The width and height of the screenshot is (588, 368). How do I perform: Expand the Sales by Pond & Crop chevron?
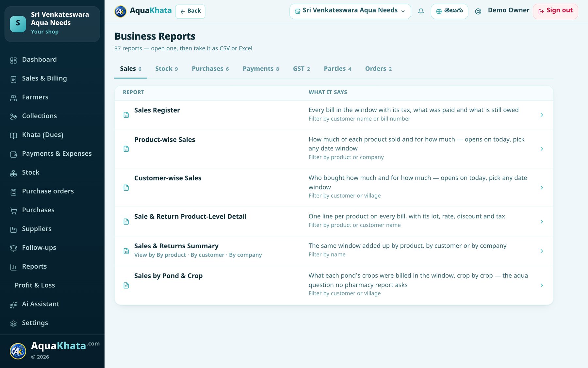[x=542, y=285]
